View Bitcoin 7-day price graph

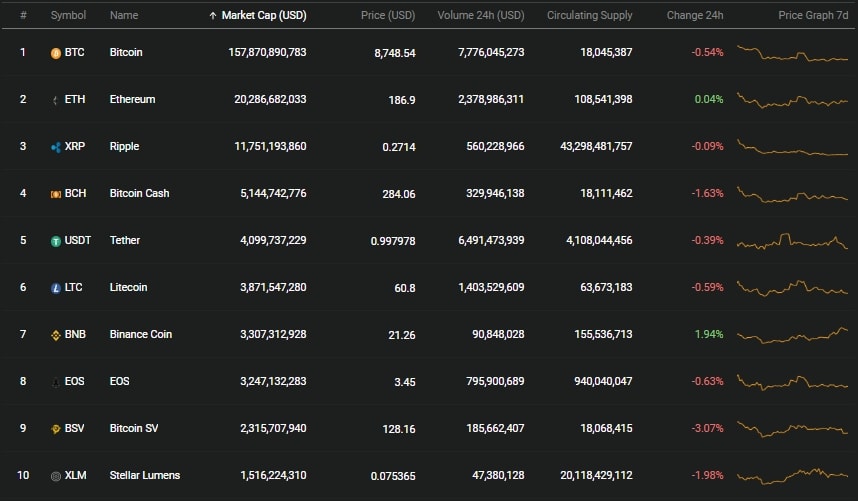coord(792,54)
